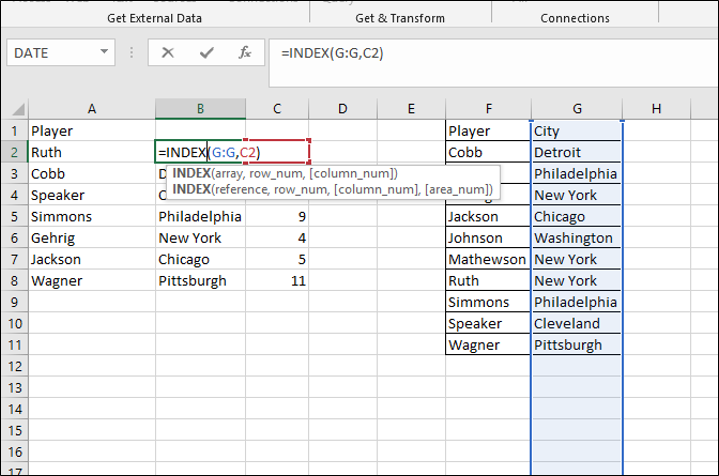Select column A header
This screenshot has height=476, width=719.
92,109
